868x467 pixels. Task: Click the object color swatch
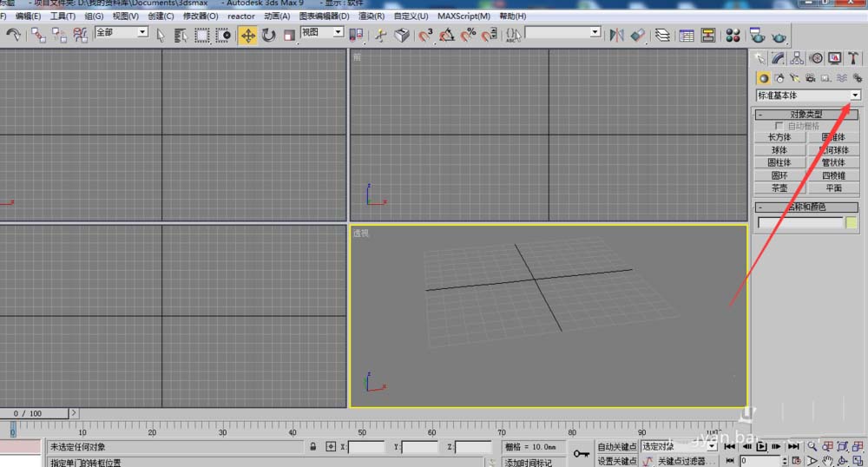pyautogui.click(x=852, y=222)
